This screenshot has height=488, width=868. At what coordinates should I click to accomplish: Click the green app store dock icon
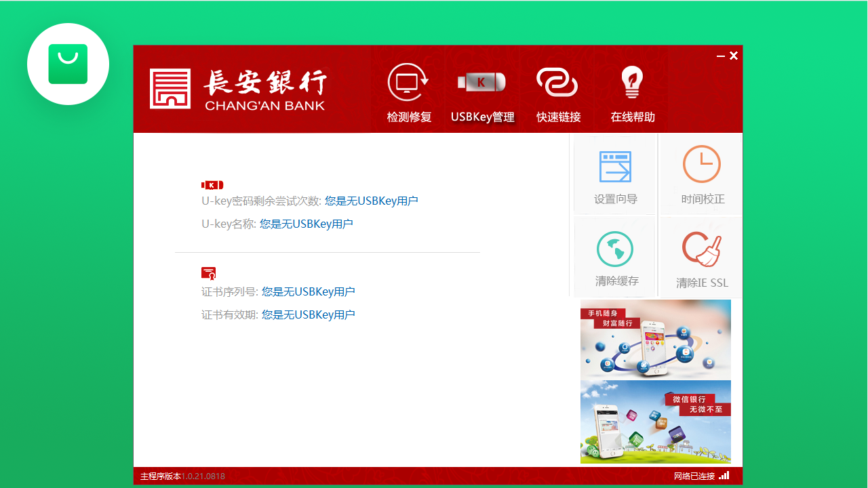click(x=68, y=64)
